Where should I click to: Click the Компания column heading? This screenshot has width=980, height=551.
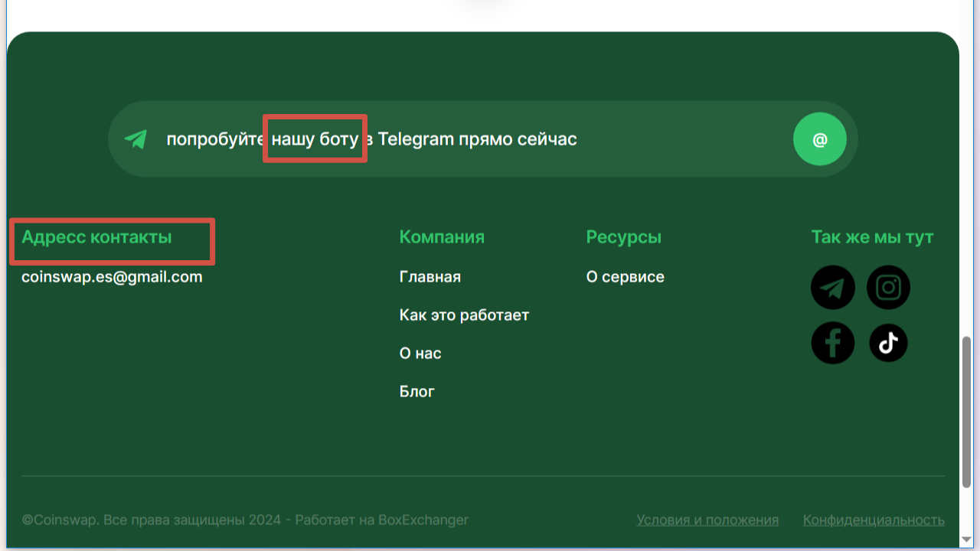[442, 237]
